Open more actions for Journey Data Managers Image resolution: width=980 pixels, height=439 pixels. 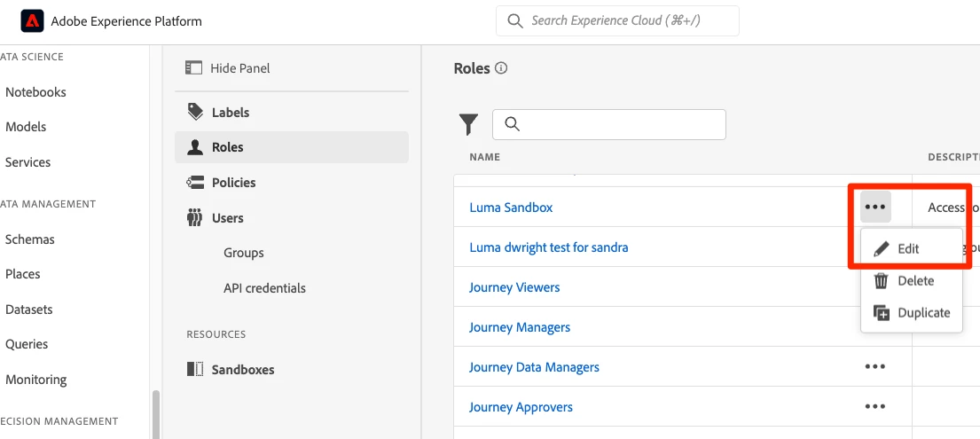coord(875,367)
